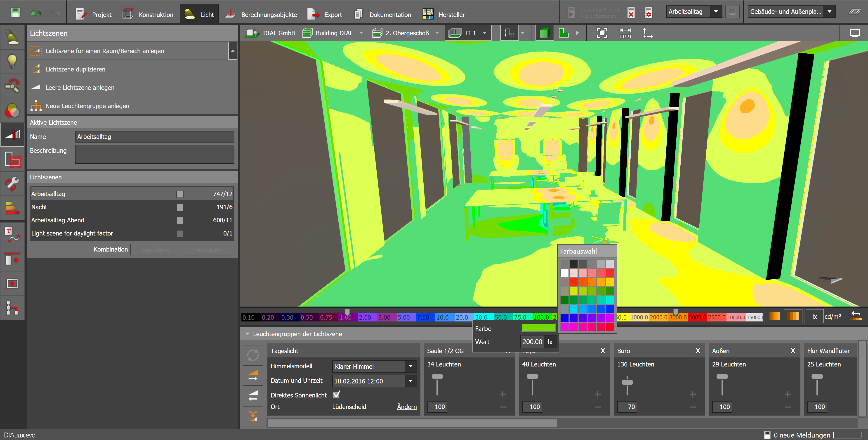This screenshot has height=440, width=868.
Task: Click the save project icon
Action: [x=16, y=13]
